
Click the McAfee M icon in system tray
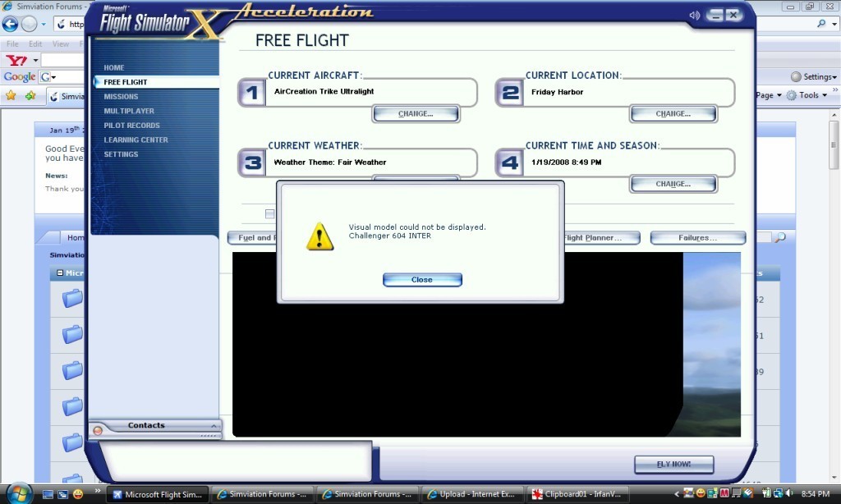click(x=724, y=493)
